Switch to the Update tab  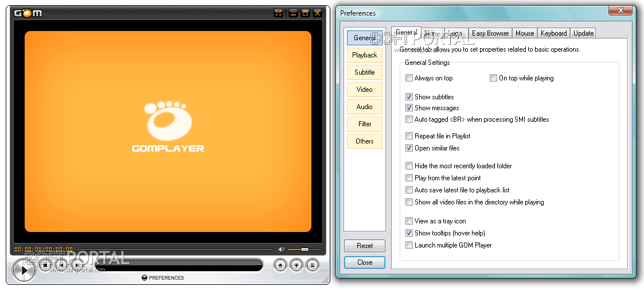(x=583, y=33)
